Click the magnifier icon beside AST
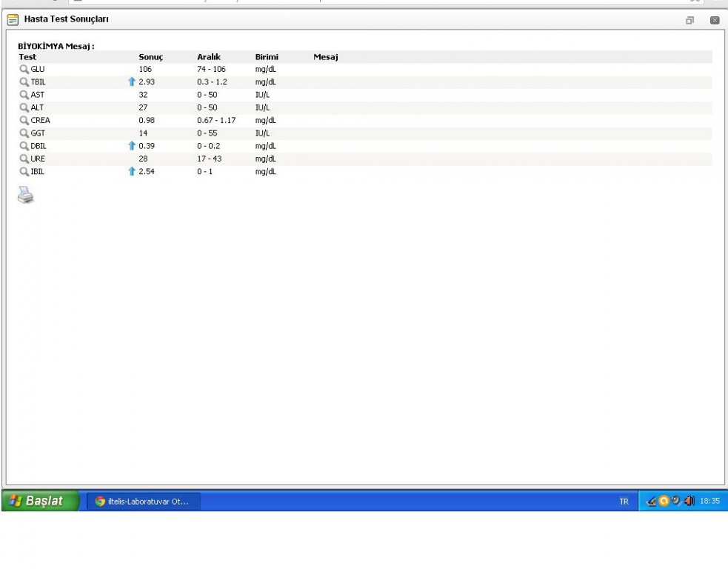 (x=24, y=95)
